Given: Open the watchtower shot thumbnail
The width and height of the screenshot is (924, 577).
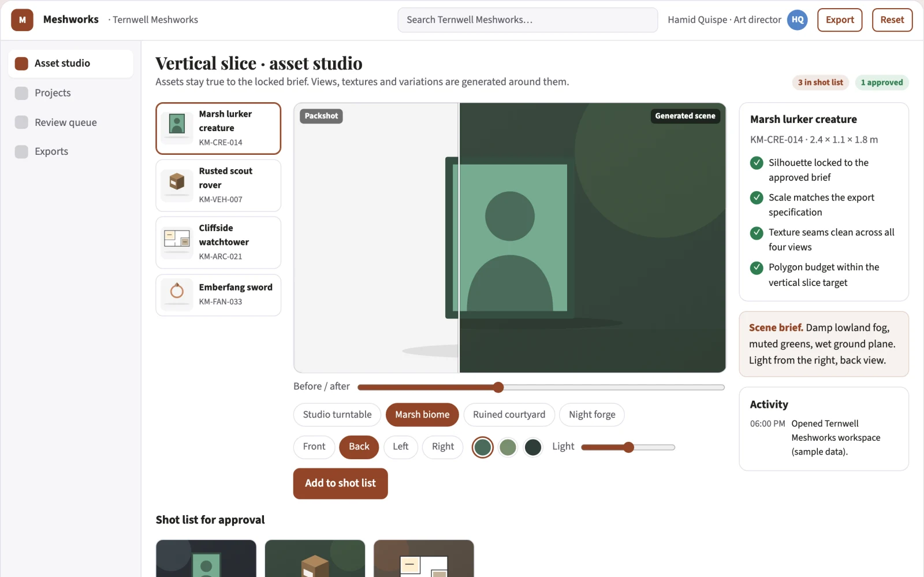Looking at the screenshot, I should click(424, 559).
